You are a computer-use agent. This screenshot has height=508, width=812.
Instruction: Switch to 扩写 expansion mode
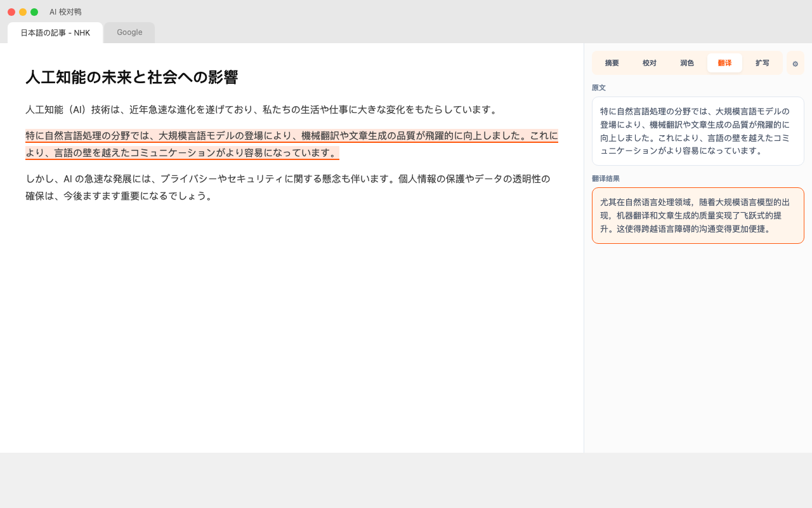coord(763,63)
